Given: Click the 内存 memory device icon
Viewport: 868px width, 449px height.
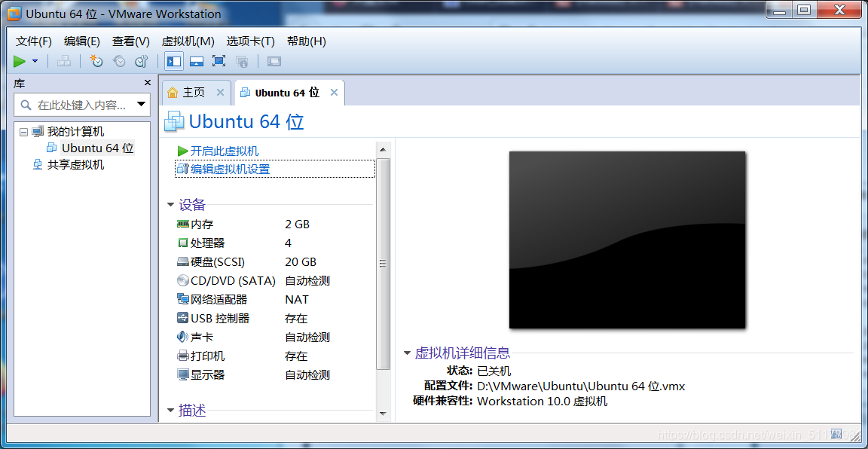Looking at the screenshot, I should click(x=182, y=225).
